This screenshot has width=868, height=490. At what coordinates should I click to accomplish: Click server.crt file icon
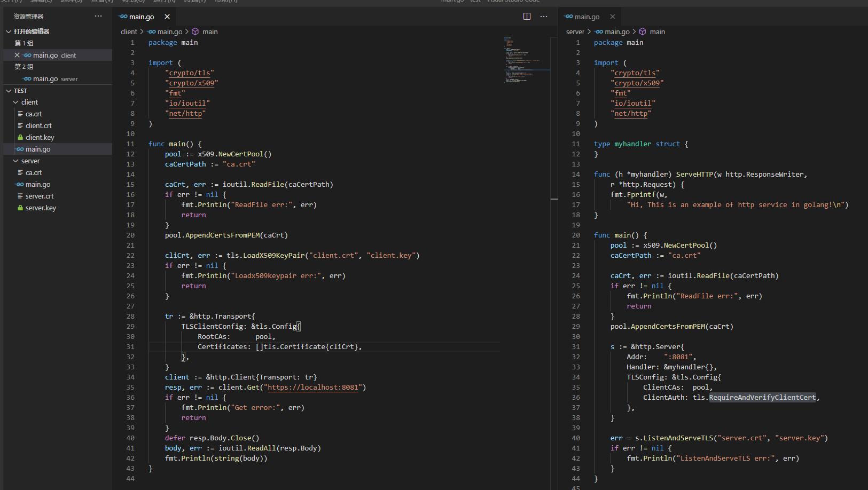[x=20, y=196]
